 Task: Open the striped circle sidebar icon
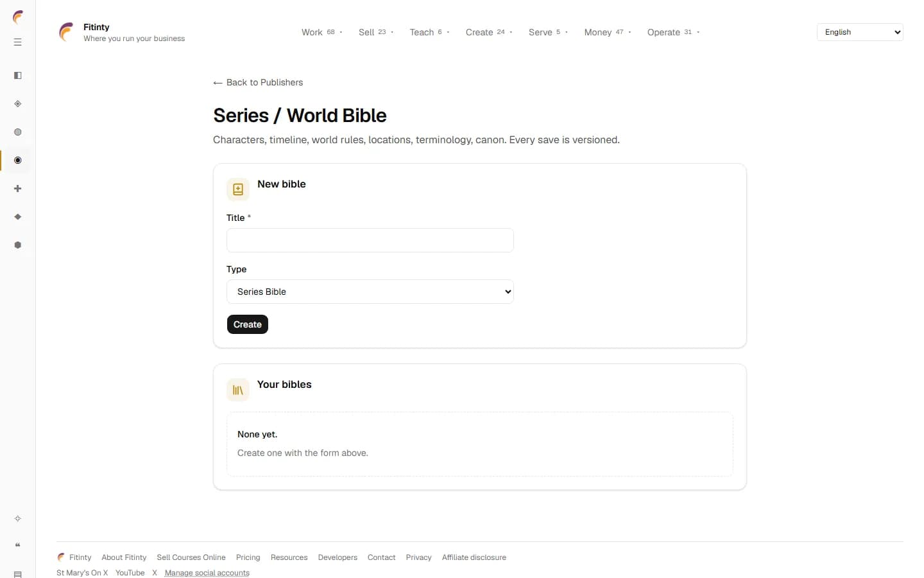[x=18, y=132]
